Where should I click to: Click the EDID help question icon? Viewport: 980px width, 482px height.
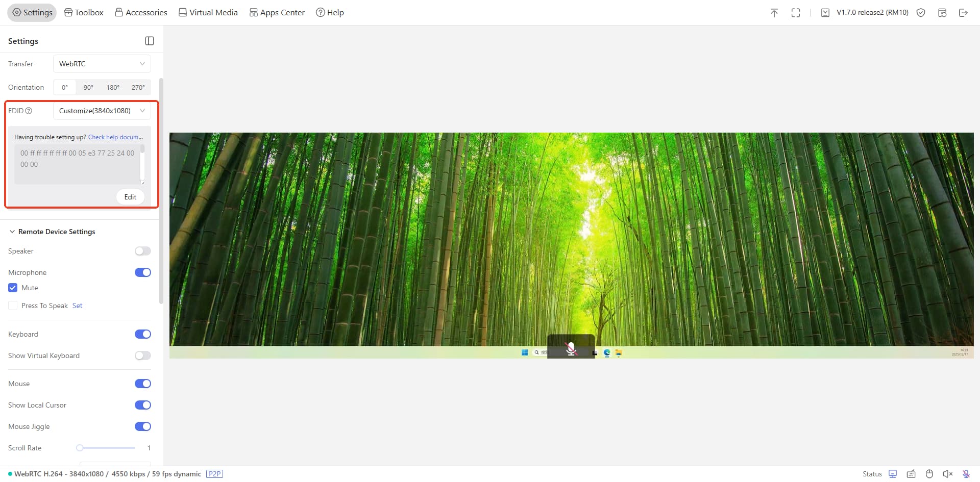click(29, 111)
